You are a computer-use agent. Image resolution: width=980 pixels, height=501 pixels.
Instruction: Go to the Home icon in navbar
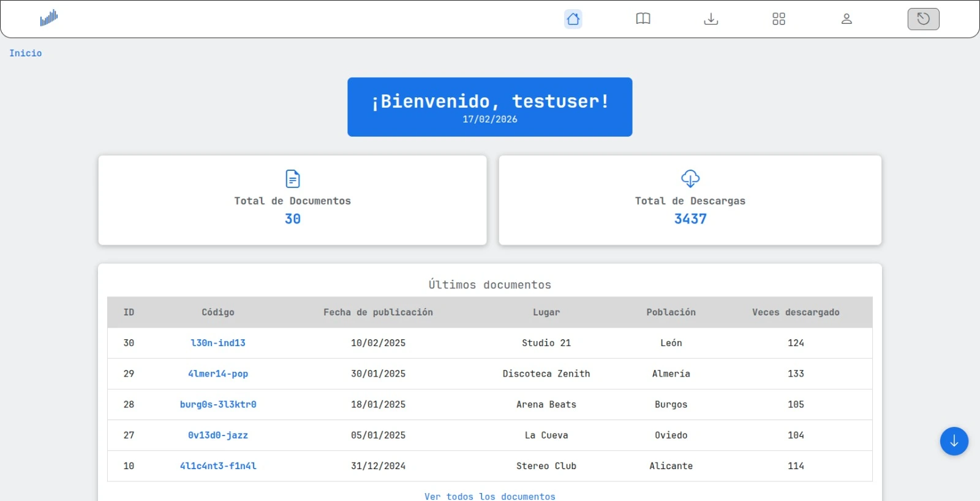pyautogui.click(x=573, y=19)
